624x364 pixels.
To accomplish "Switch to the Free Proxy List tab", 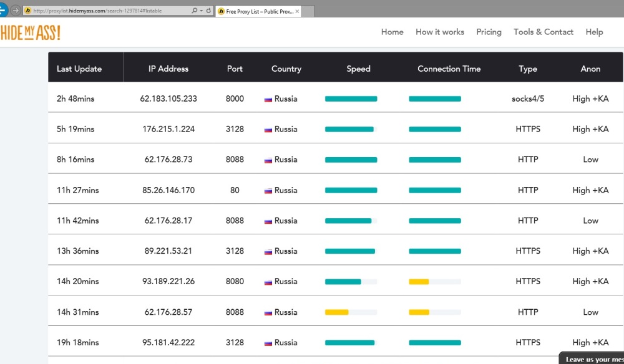I will point(256,11).
